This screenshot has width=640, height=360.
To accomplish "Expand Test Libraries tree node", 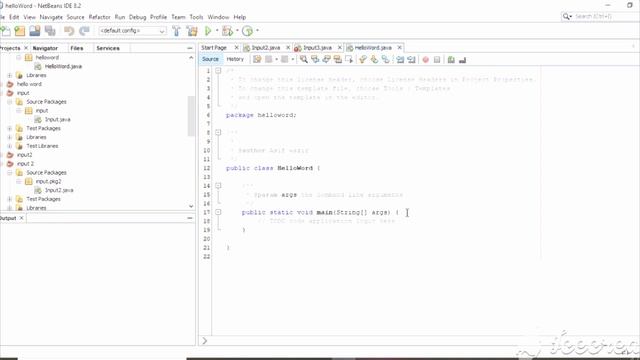I will 10,146.
